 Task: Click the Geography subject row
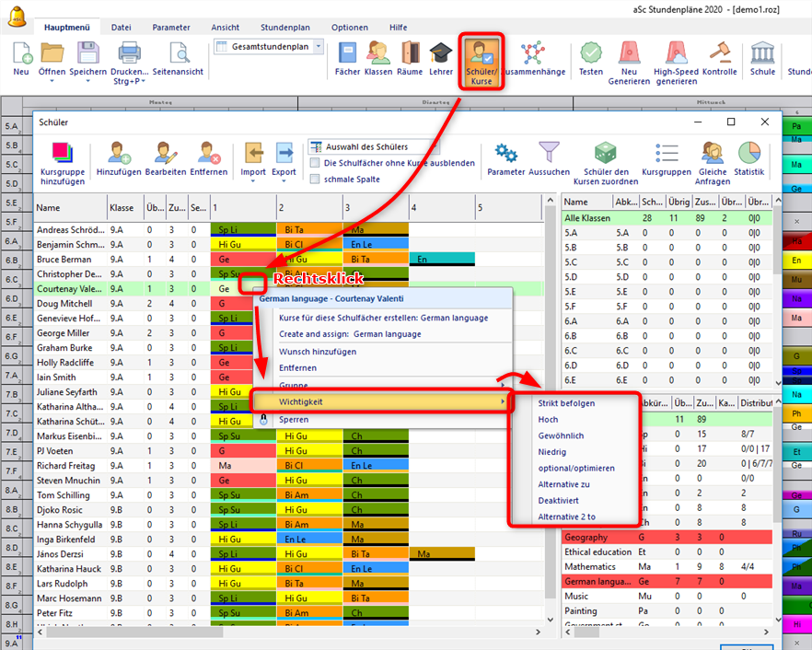coord(667,537)
